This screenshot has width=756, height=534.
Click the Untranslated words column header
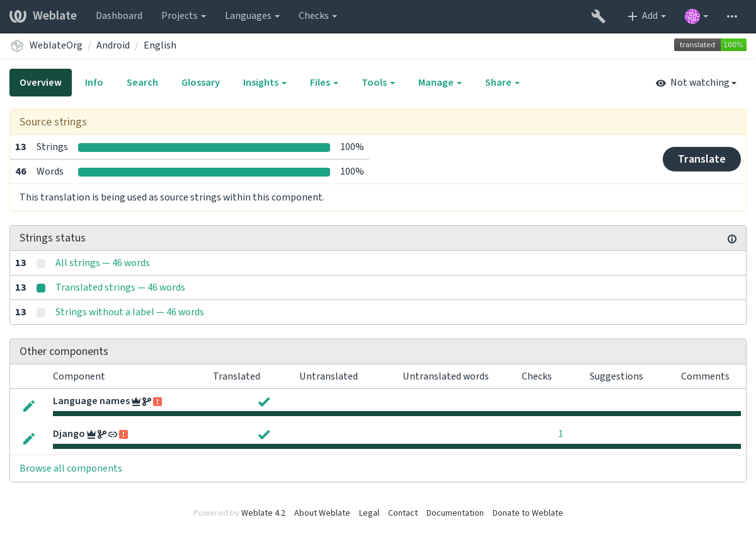click(x=446, y=376)
